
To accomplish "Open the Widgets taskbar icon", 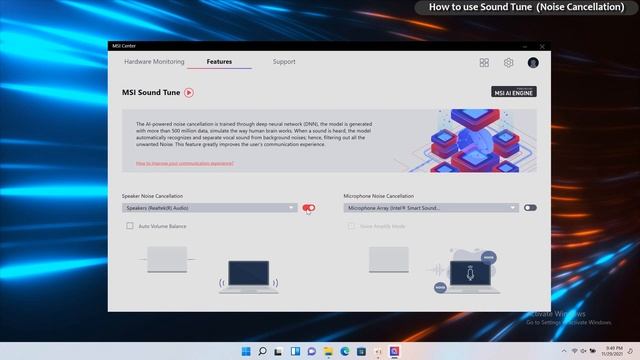I will point(295,351).
